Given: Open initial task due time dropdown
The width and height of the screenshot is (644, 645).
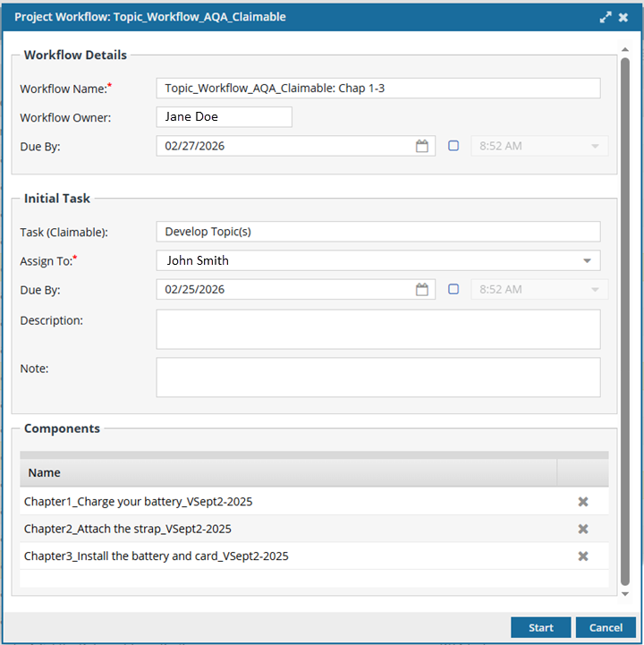Looking at the screenshot, I should (595, 290).
